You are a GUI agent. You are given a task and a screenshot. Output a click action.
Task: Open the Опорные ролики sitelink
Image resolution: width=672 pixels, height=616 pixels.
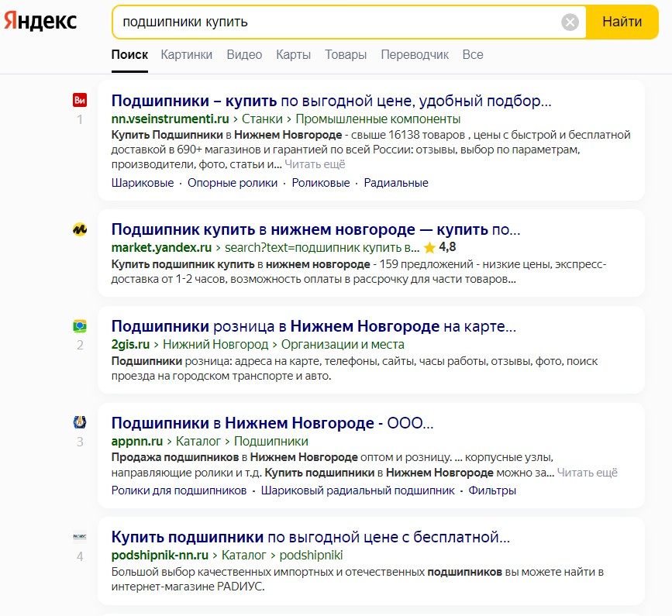(233, 183)
